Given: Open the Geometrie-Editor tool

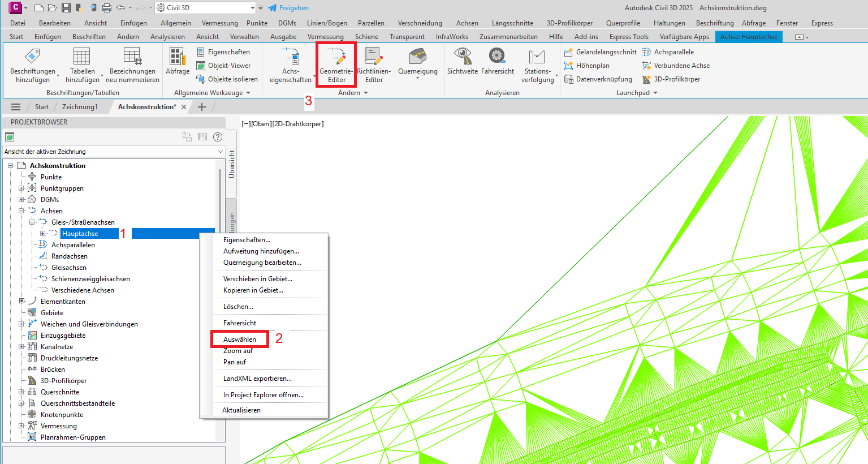Looking at the screenshot, I should (336, 65).
